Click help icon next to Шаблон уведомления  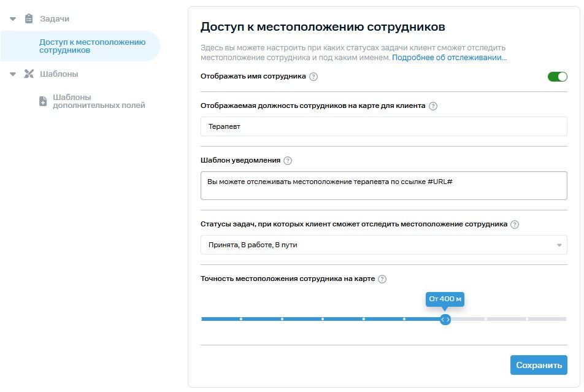tap(288, 161)
